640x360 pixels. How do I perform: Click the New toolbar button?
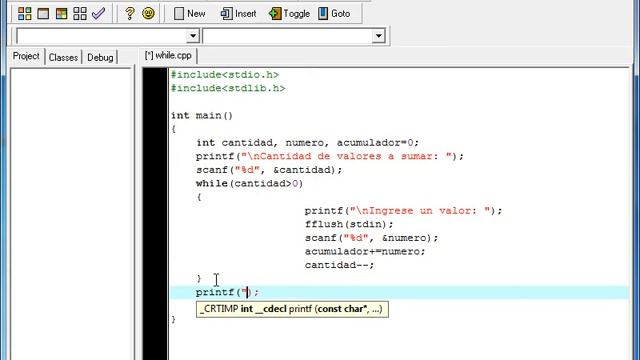coord(189,13)
